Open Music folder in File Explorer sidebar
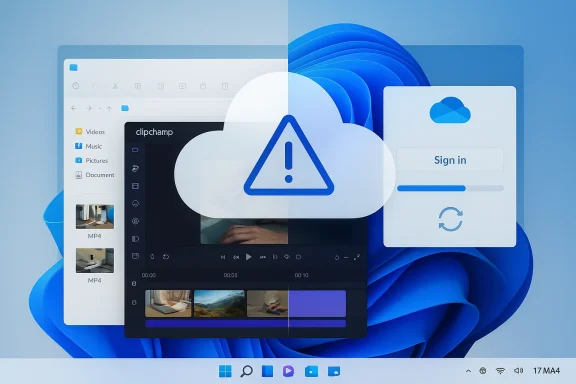The height and width of the screenshot is (384, 576). [x=89, y=146]
